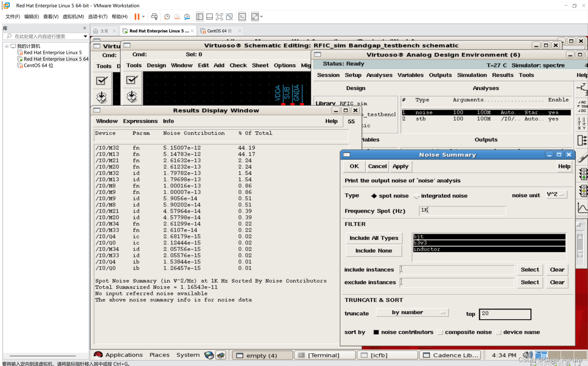The width and height of the screenshot is (588, 366).
Task: Click Apply in Noise Summary dialog
Action: click(x=400, y=166)
